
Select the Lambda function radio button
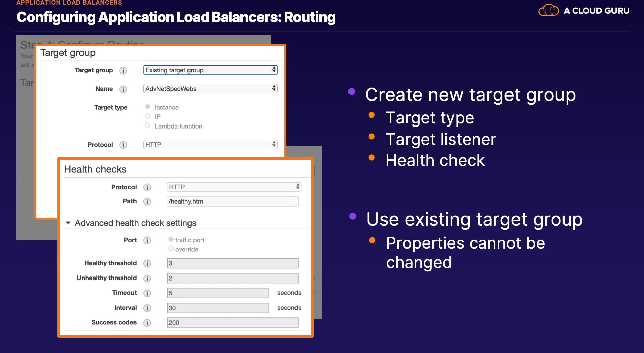point(147,125)
